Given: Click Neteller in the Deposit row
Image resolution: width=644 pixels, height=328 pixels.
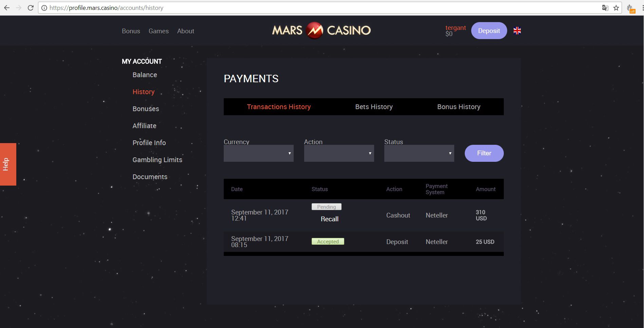Looking at the screenshot, I should (x=437, y=242).
